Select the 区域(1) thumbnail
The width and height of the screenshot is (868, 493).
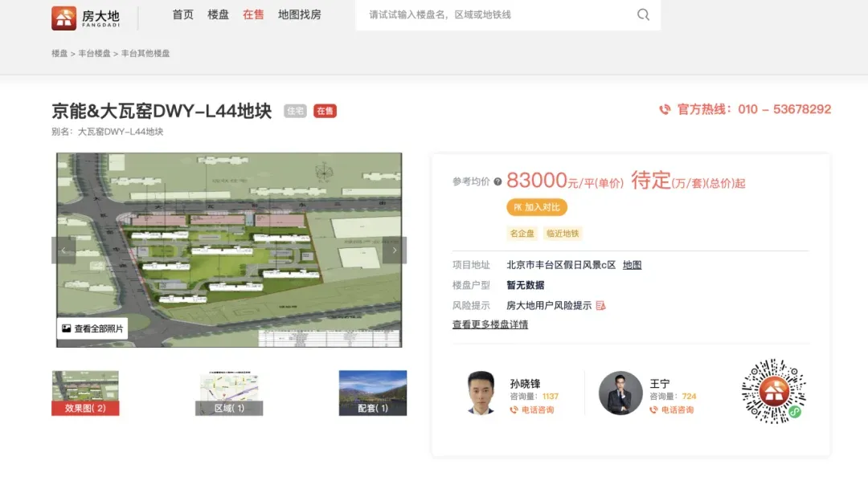(229, 393)
